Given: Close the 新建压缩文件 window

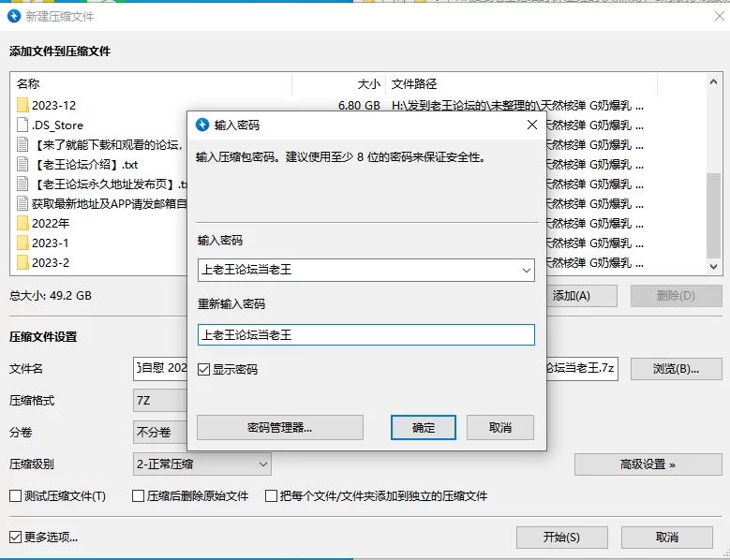Looking at the screenshot, I should tap(720, 16).
